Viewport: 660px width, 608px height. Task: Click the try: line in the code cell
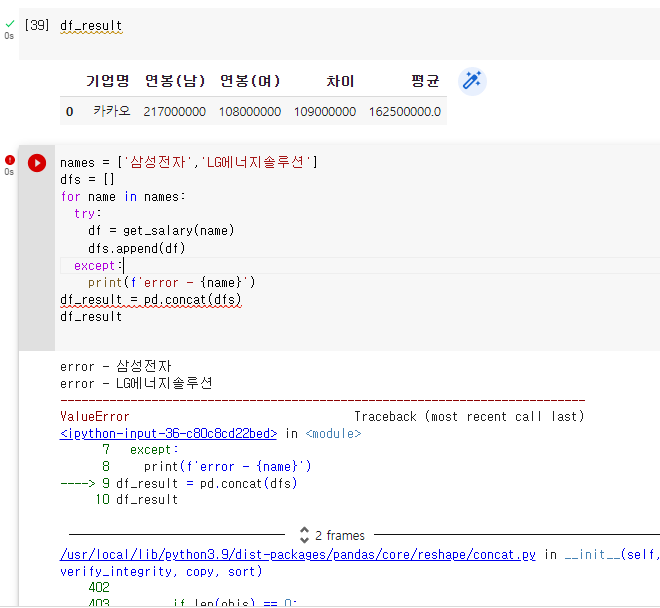[88, 213]
